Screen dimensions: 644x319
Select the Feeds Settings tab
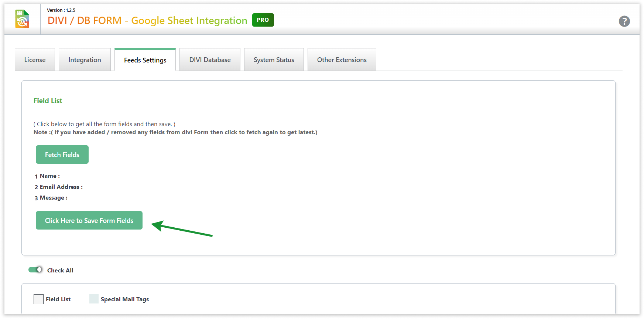click(145, 60)
